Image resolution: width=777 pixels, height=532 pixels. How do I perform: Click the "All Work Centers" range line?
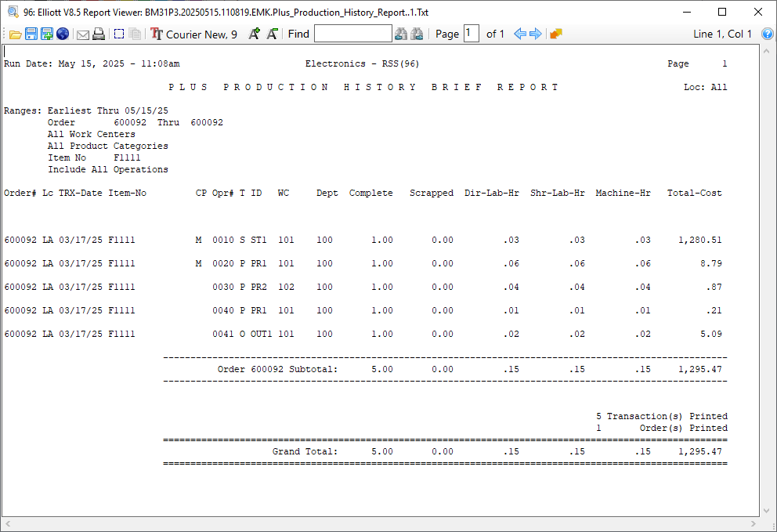91,134
